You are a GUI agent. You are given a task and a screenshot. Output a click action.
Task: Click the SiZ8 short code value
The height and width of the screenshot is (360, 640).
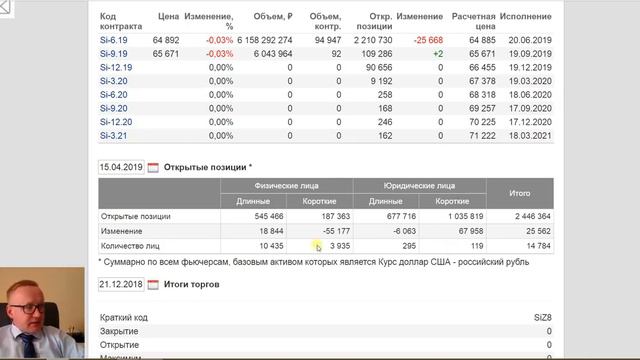pyautogui.click(x=542, y=318)
